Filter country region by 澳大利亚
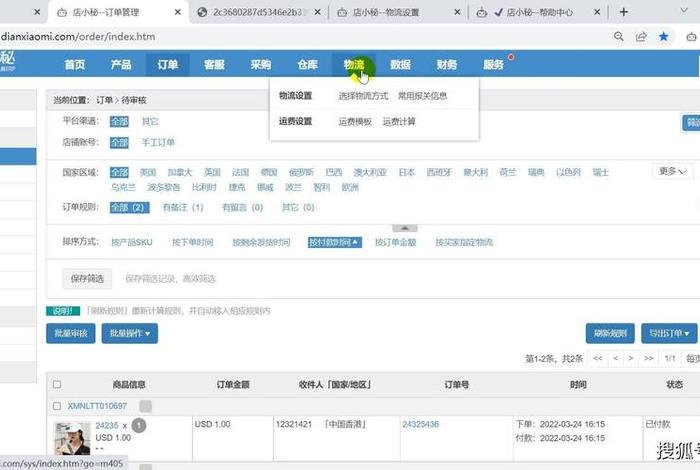 tap(370, 172)
